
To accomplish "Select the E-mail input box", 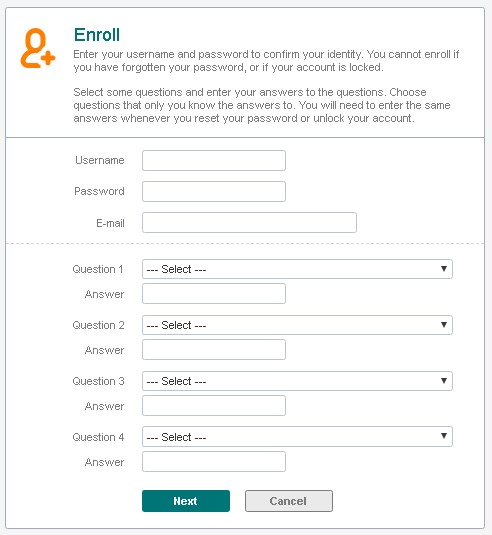I will point(249,222).
